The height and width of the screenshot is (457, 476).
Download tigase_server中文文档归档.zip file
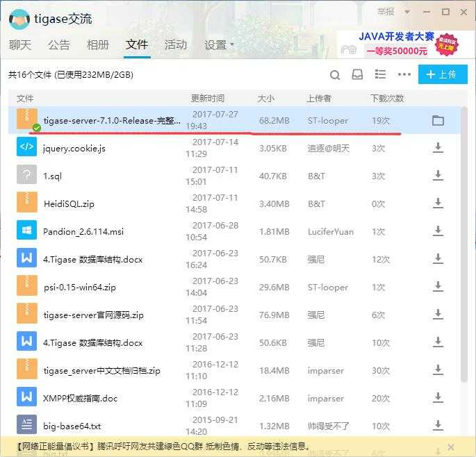pos(438,370)
